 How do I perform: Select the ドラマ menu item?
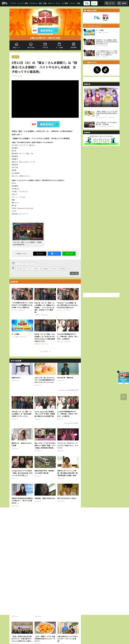pos(13,3)
